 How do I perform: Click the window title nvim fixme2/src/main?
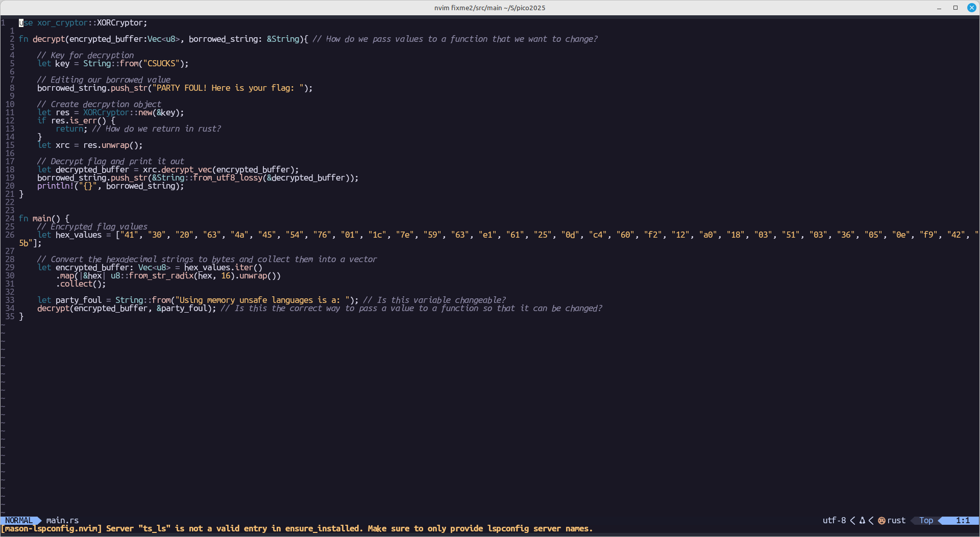(x=489, y=8)
